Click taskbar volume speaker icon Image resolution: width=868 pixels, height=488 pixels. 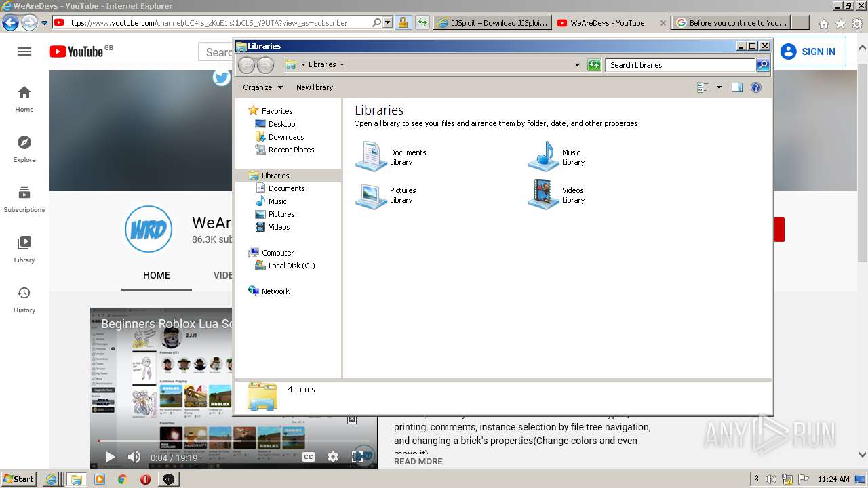(x=772, y=479)
